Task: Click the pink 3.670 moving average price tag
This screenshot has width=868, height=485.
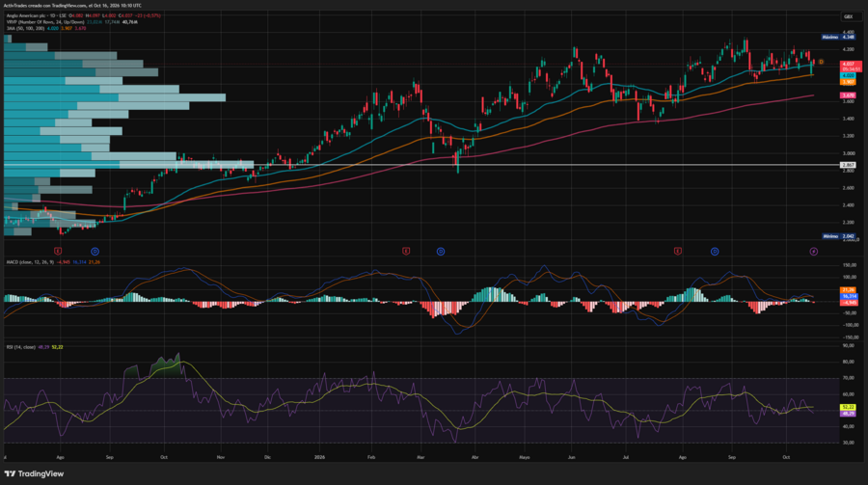Action: click(848, 95)
